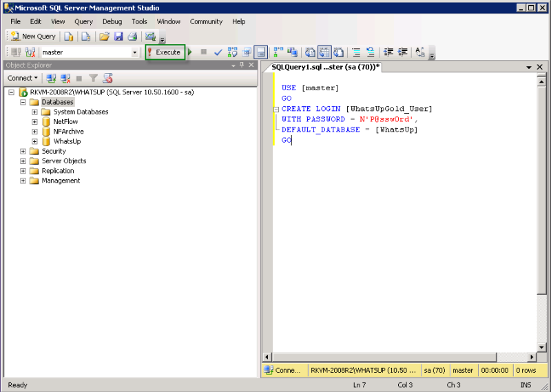Collapse the RKVM-2008R2\WHATSUP server node
This screenshot has width=551, height=392.
[x=12, y=92]
